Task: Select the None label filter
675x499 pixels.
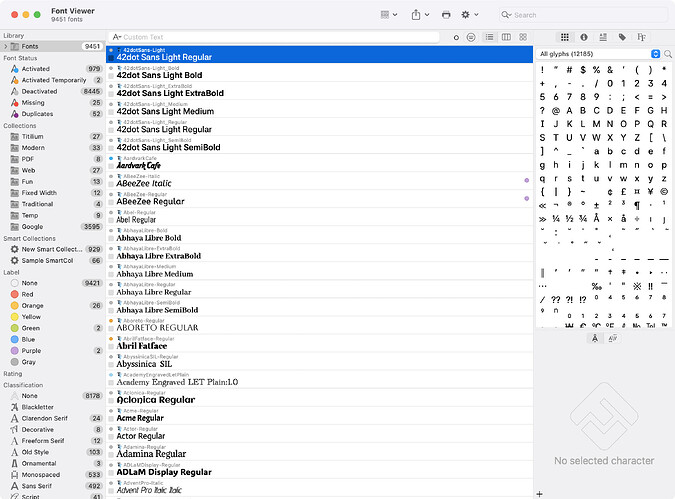Action: pos(52,283)
